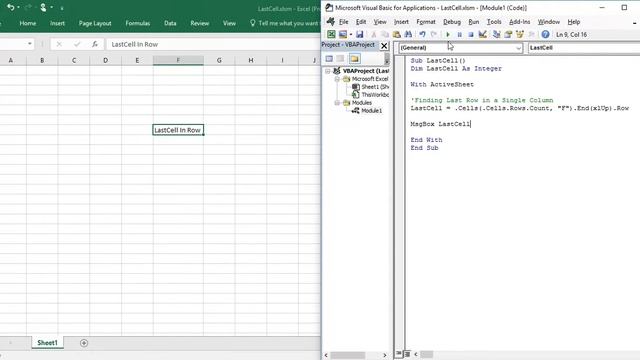Toggle Folders view in Project pane
The width and height of the screenshot is (640, 360).
(354, 59)
